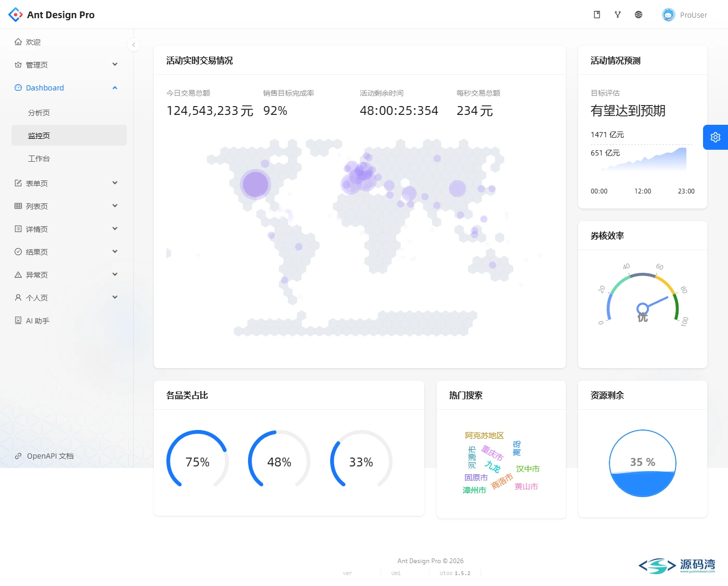The width and height of the screenshot is (728, 586).
Task: Expand the 列表页 submenu chevron
Action: click(115, 206)
